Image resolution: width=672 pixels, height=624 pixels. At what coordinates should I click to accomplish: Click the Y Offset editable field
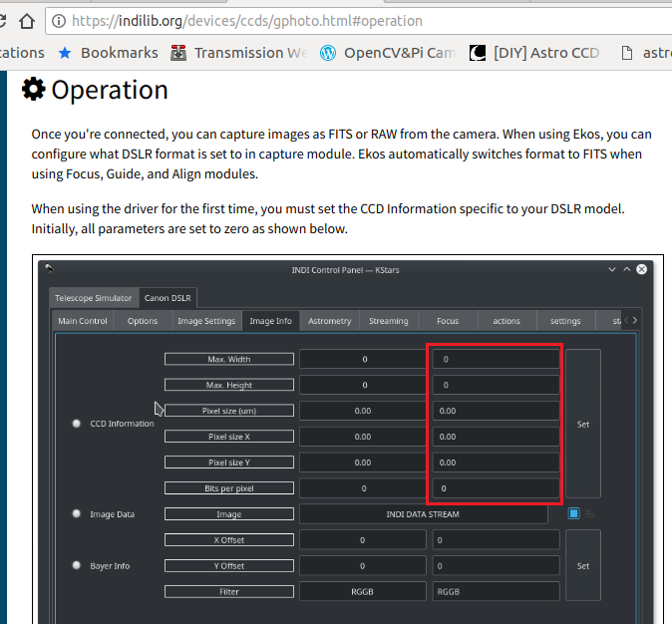coord(496,566)
